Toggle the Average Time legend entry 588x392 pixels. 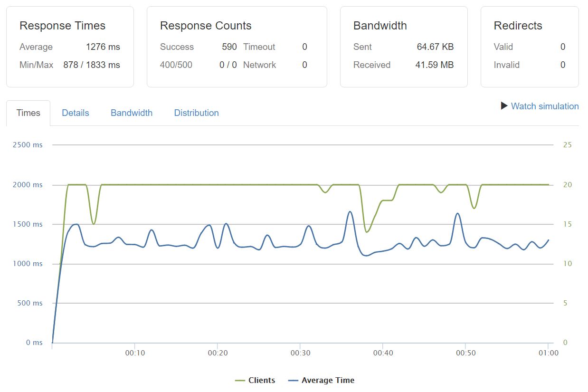click(x=328, y=380)
